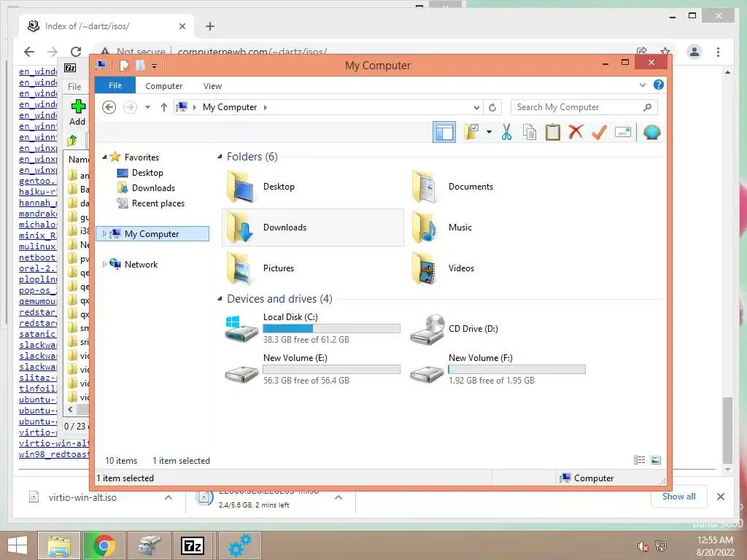Open the New Volume (F:) drive

click(498, 369)
